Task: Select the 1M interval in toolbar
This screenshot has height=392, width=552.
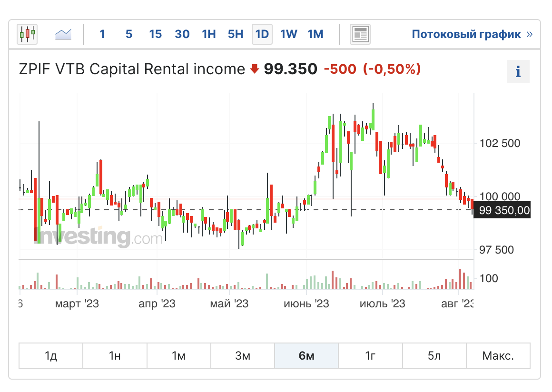Action: [x=315, y=34]
